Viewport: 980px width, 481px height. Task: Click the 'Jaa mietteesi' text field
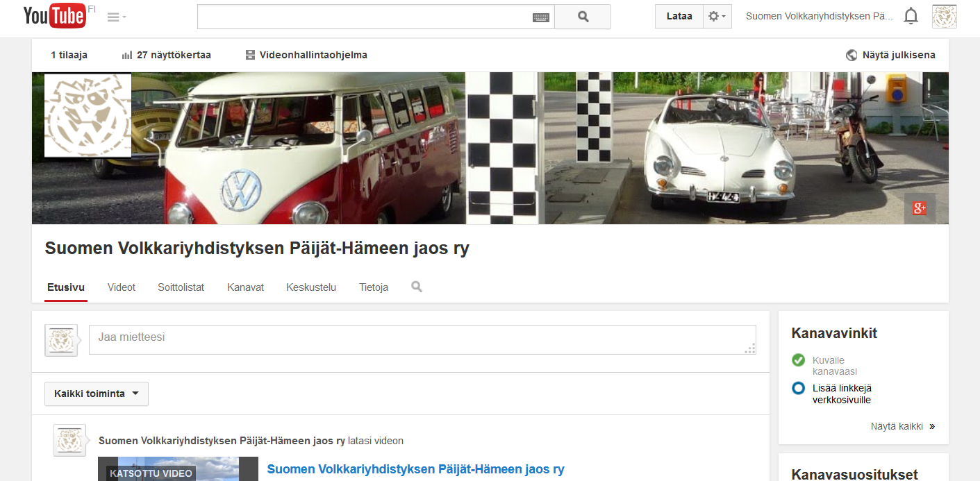422,339
